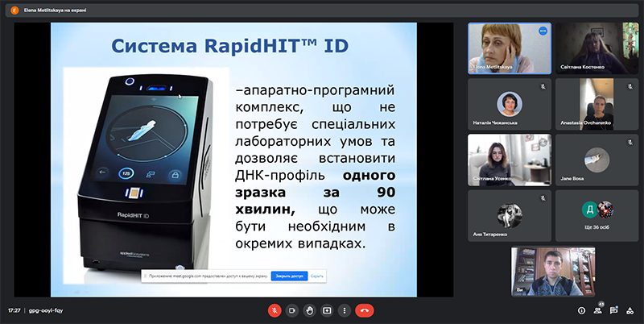Select Anastasia Ovcharenko's video tile
644x324 pixels.
tap(597, 105)
